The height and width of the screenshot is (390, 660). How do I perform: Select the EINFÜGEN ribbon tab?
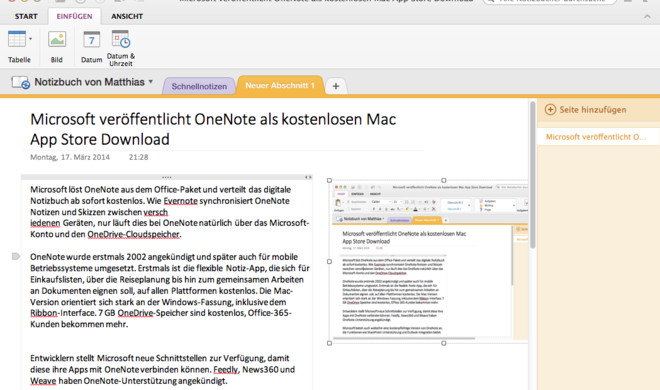75,16
